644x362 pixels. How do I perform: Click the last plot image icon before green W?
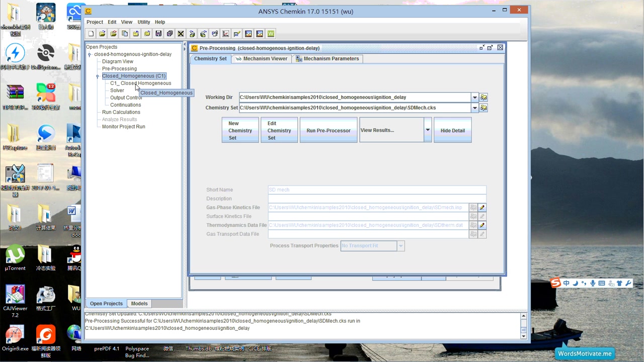260,34
